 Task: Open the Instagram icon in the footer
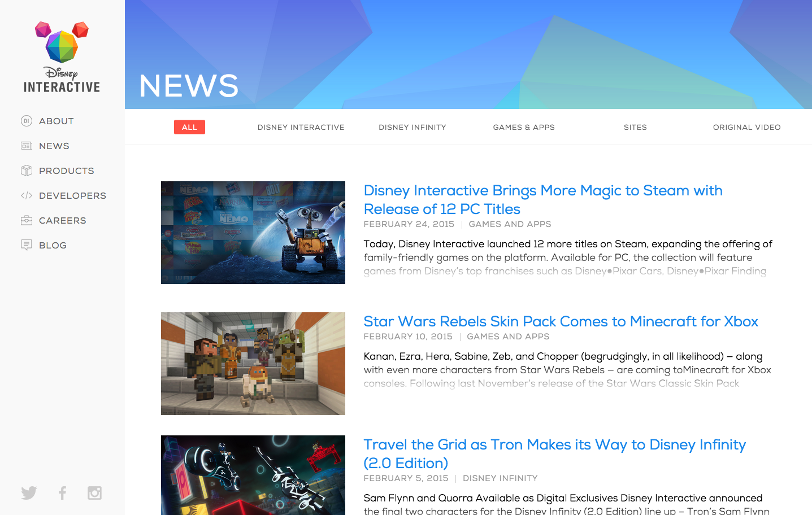[x=94, y=492]
